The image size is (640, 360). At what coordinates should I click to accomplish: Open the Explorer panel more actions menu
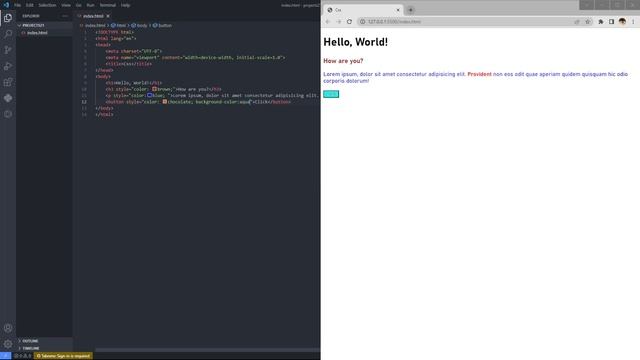click(65, 16)
